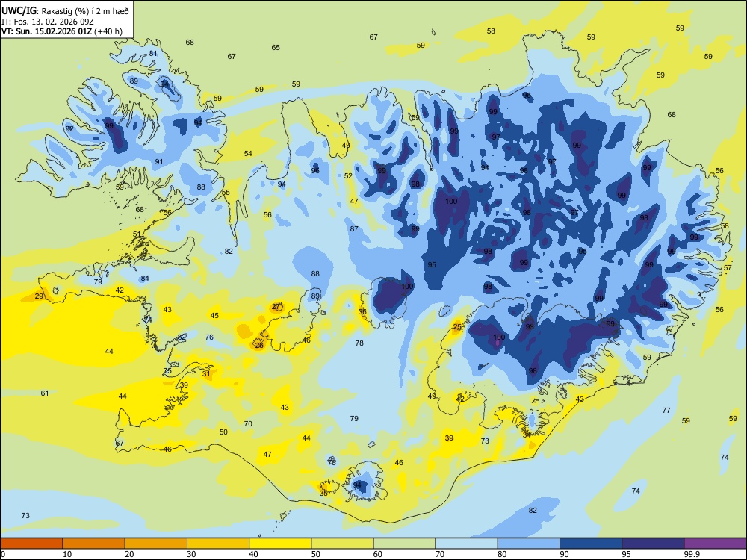Click the humidity value '54' on the map
The height and width of the screenshot is (560, 747).
pos(248,153)
